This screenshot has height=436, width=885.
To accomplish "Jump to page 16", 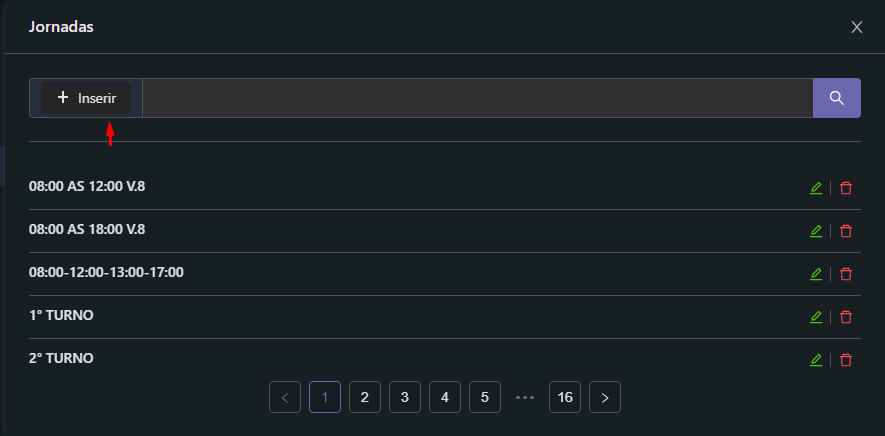I will (x=565, y=397).
